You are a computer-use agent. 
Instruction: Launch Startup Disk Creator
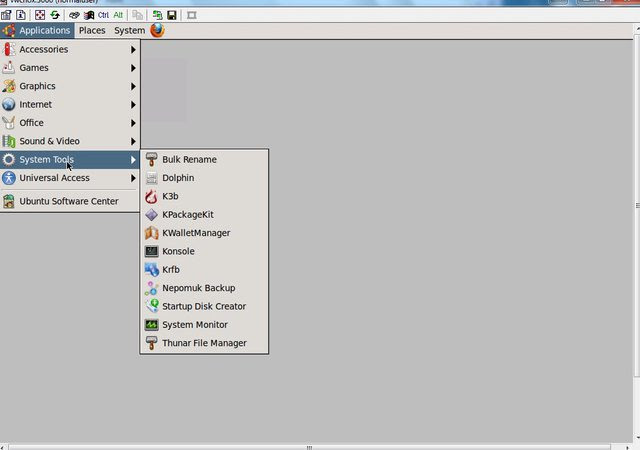click(204, 306)
